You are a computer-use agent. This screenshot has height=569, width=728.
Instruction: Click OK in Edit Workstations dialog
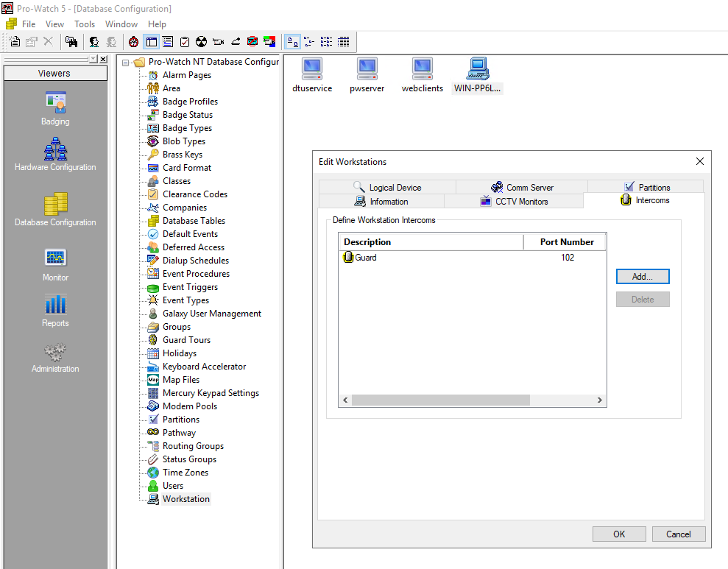tap(619, 534)
